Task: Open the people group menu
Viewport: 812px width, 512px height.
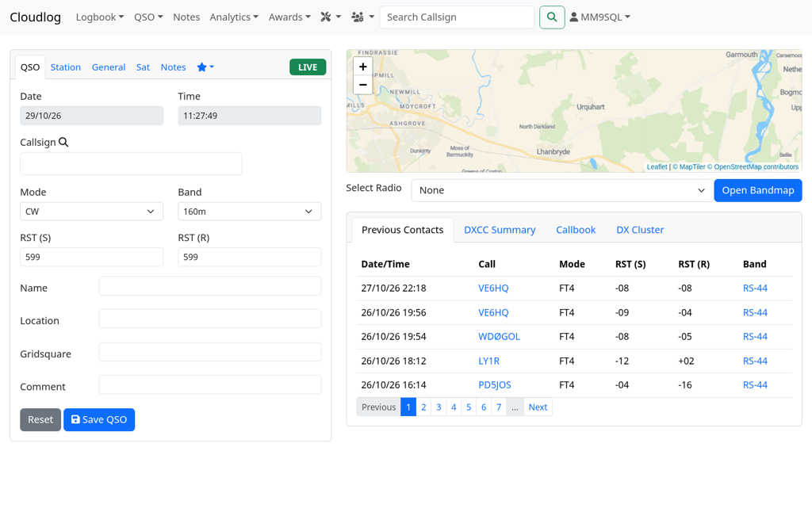Action: 362,17
